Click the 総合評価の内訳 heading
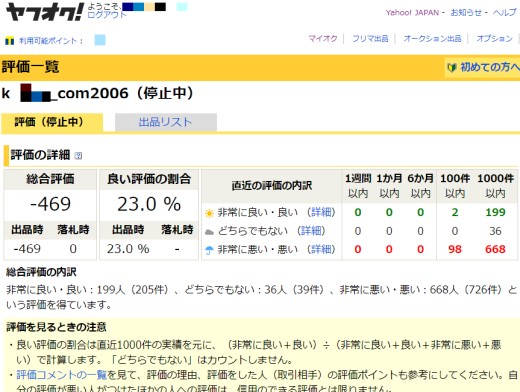 click(41, 272)
